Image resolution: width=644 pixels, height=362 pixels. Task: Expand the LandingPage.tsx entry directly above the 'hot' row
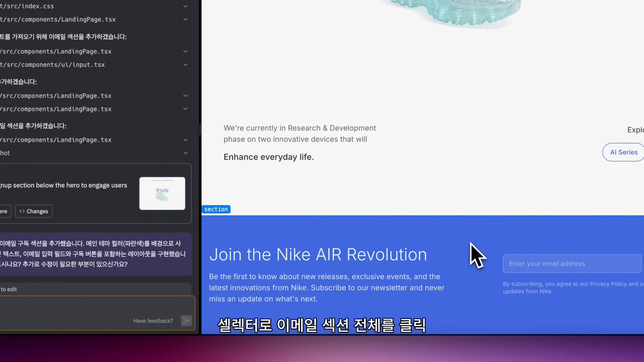185,140
